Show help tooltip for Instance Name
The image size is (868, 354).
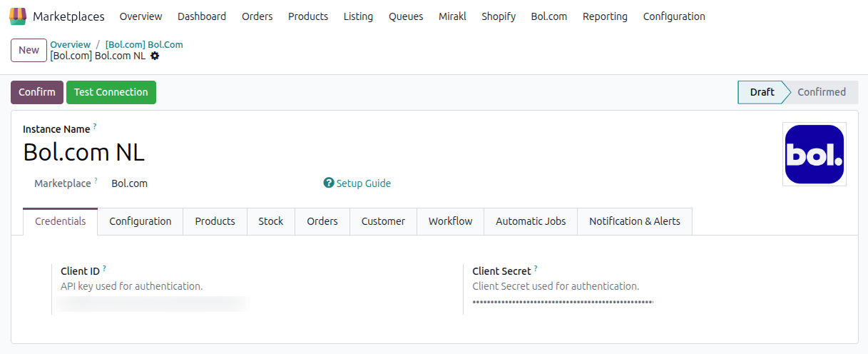pos(95,126)
